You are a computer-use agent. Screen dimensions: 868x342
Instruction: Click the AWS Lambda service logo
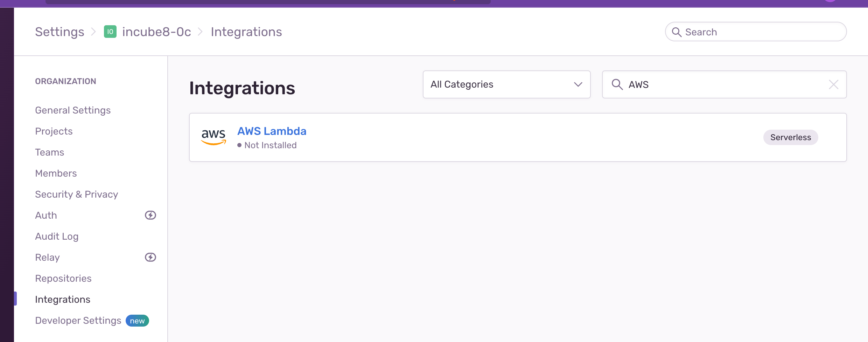213,137
